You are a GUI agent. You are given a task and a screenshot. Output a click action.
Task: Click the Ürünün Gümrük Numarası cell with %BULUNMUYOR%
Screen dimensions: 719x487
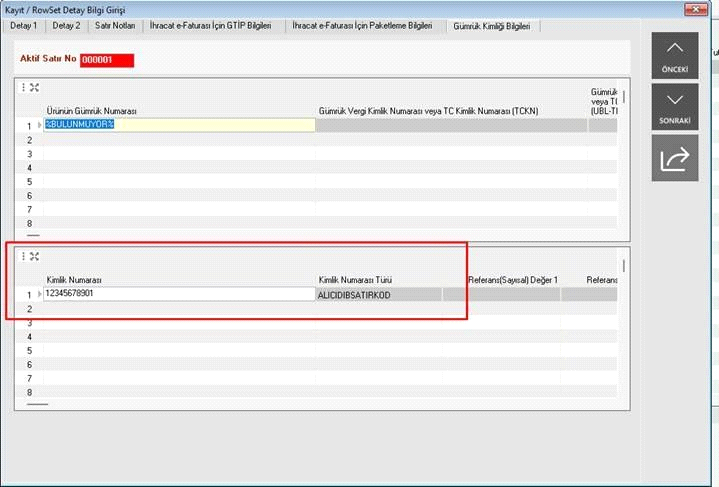180,125
